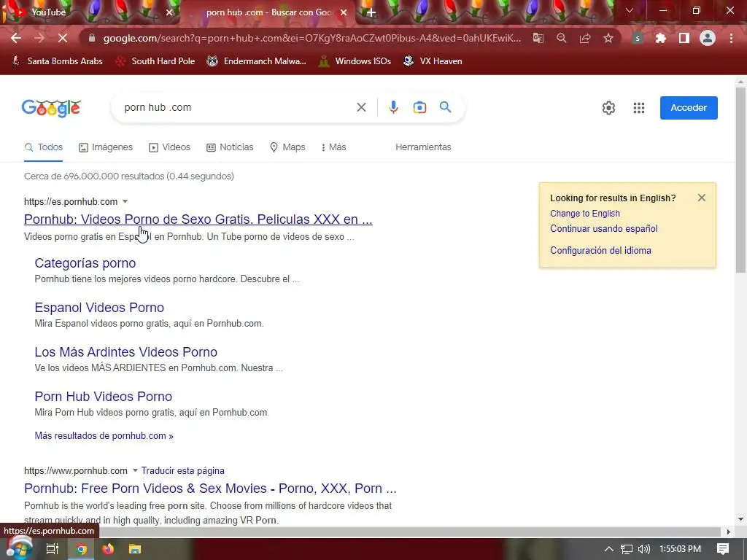Open File Explorer from the taskbar
747x560 pixels.
click(135, 549)
